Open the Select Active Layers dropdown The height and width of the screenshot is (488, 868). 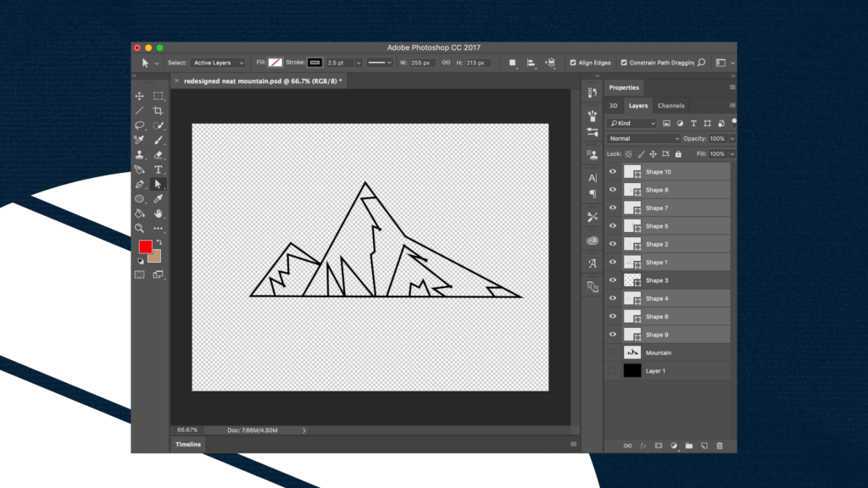pos(218,63)
